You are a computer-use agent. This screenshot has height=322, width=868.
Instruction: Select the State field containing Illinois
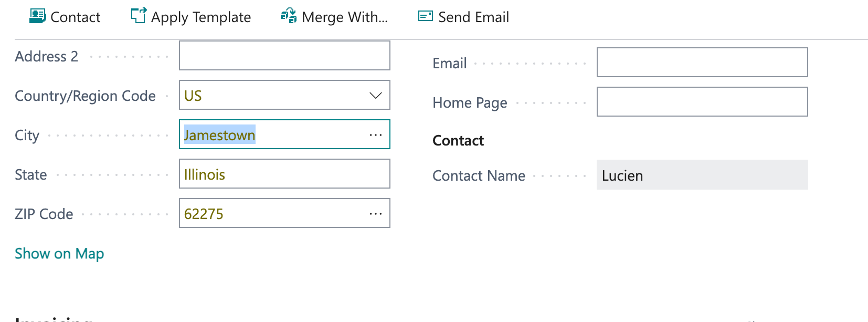coord(284,174)
